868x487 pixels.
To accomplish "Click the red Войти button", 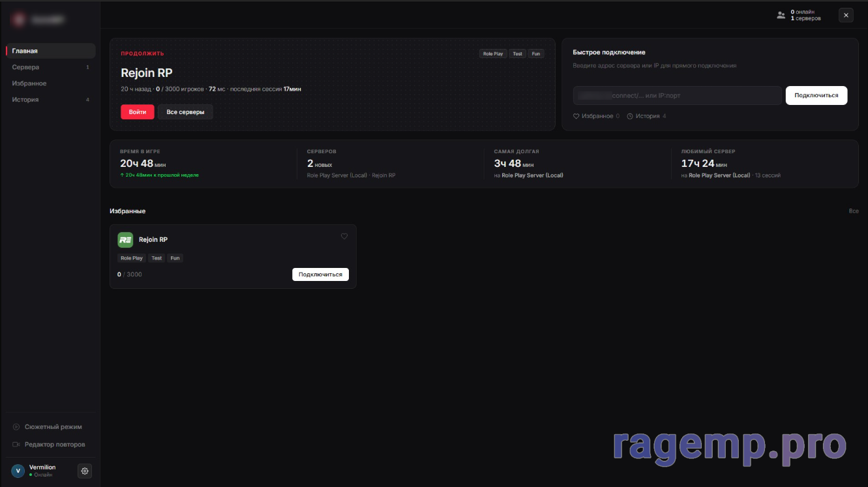I will [x=138, y=112].
